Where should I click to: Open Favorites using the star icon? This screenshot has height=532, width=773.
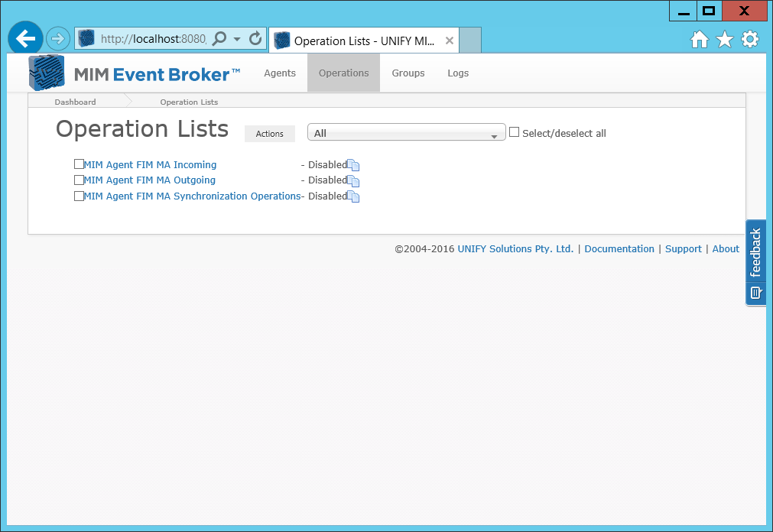pyautogui.click(x=725, y=39)
